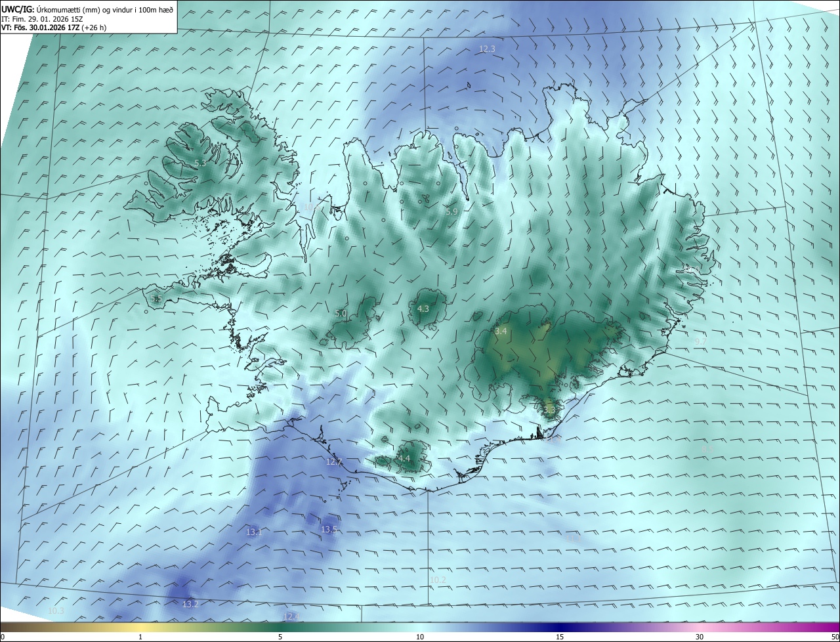Click the 10.3 value in the bottom-left corner
Viewport: 840px width, 642px height.
(56, 611)
